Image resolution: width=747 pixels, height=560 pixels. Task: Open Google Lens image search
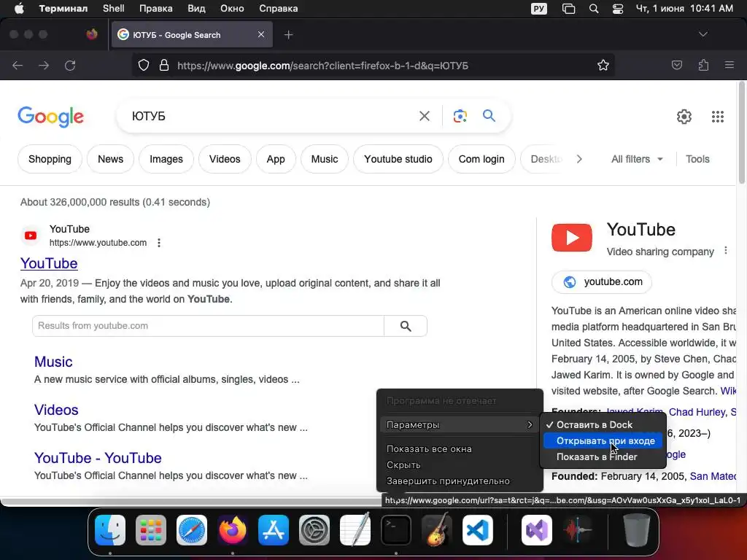(x=460, y=116)
